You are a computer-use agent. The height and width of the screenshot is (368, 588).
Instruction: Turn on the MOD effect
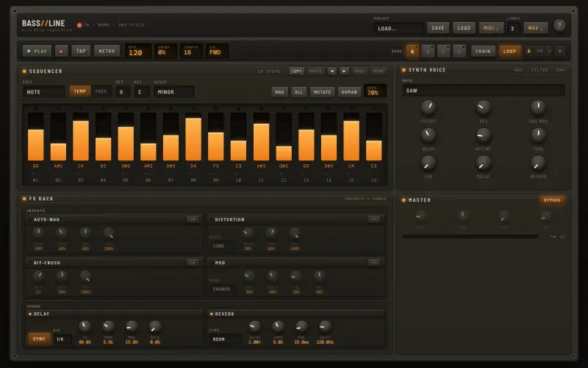374,263
